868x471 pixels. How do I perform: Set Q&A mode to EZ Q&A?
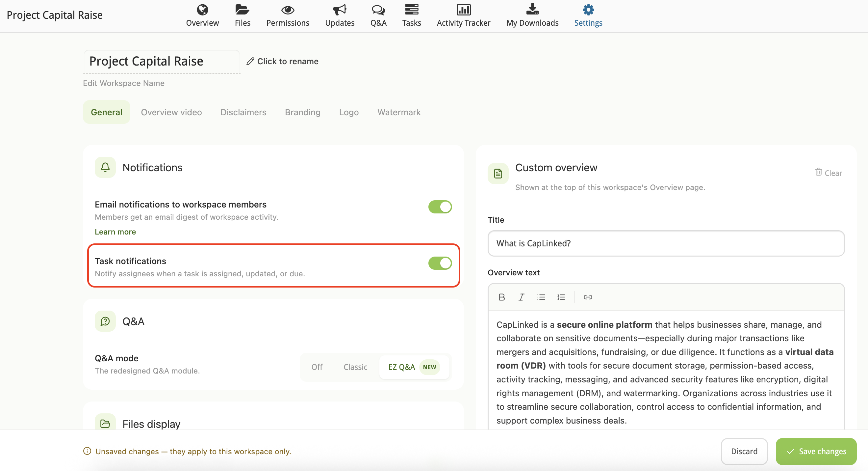(x=414, y=367)
